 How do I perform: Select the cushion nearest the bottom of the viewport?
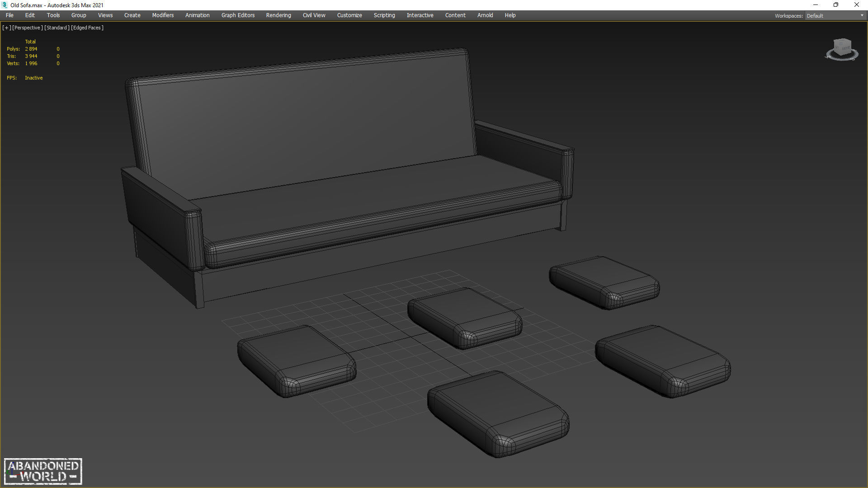pyautogui.click(x=498, y=413)
